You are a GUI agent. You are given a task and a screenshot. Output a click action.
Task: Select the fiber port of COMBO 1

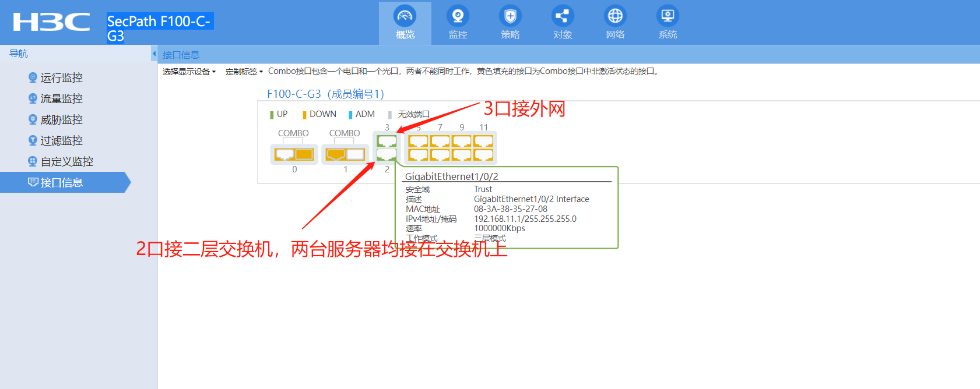356,154
